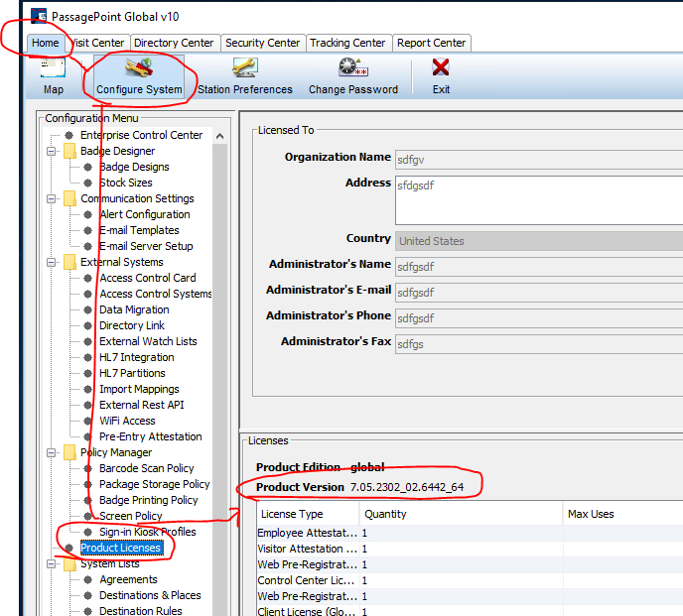Switch to the Home tab
The image size is (683, 616).
click(46, 43)
